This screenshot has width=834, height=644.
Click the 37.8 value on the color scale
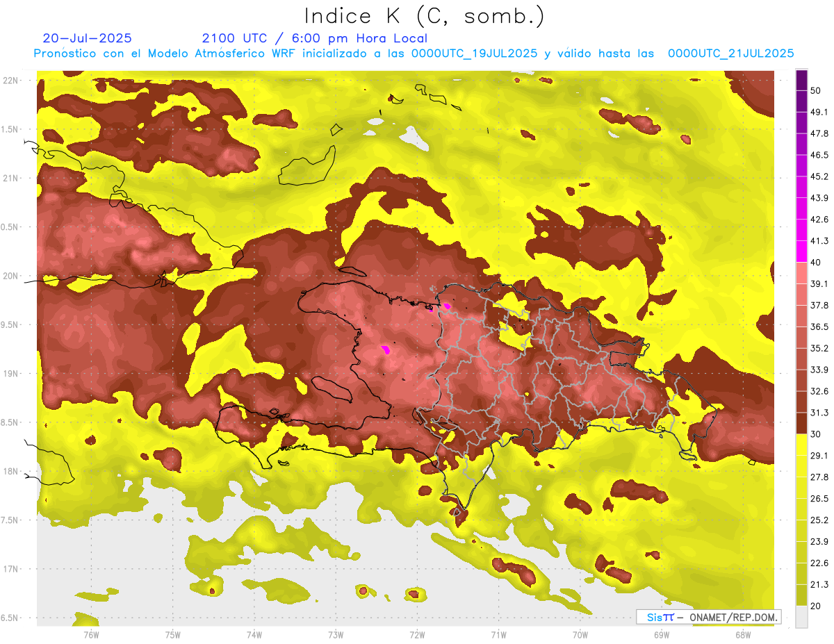[x=819, y=306]
